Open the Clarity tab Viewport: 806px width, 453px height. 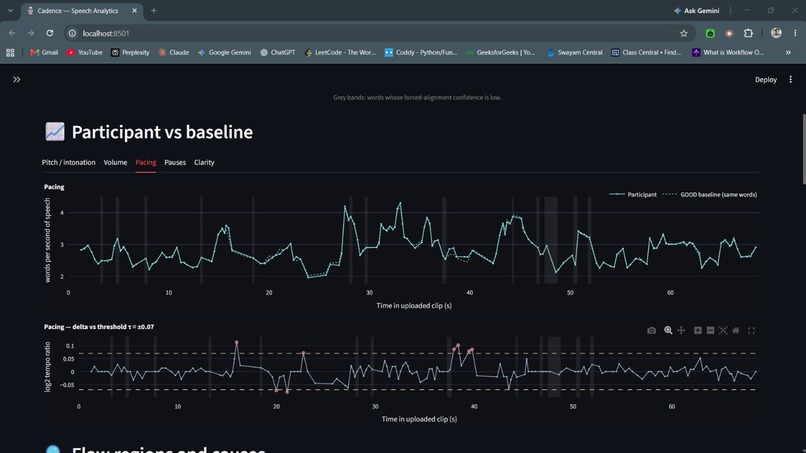pyautogui.click(x=204, y=162)
